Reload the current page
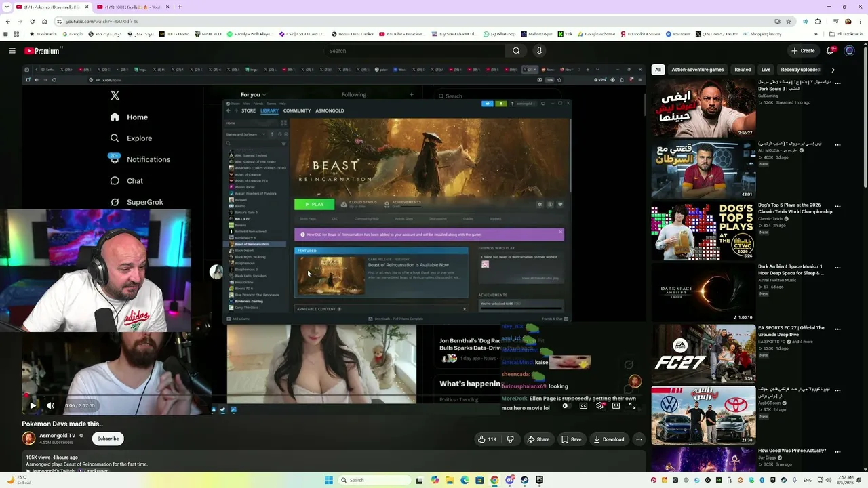868x488 pixels. click(x=31, y=22)
